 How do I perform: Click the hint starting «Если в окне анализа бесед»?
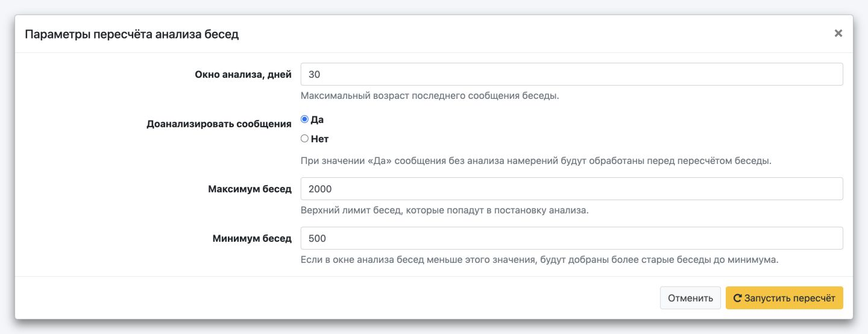pos(539,260)
